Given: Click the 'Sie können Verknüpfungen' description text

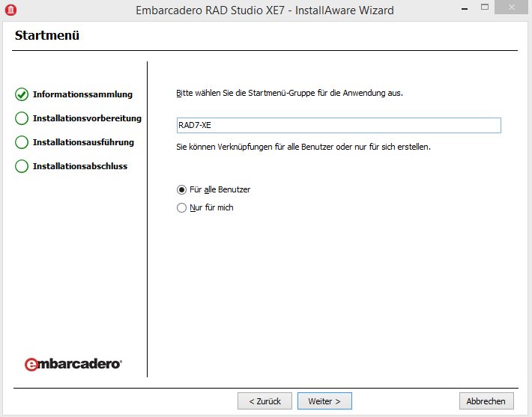Looking at the screenshot, I should [x=303, y=147].
